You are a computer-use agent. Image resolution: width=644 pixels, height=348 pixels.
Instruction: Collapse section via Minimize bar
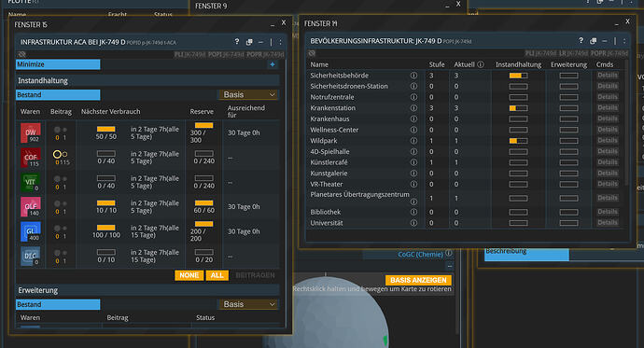click(x=58, y=64)
